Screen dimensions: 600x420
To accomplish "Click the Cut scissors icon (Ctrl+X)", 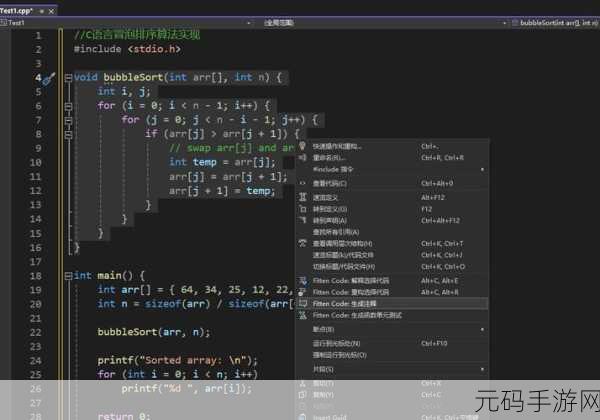I will pos(302,383).
